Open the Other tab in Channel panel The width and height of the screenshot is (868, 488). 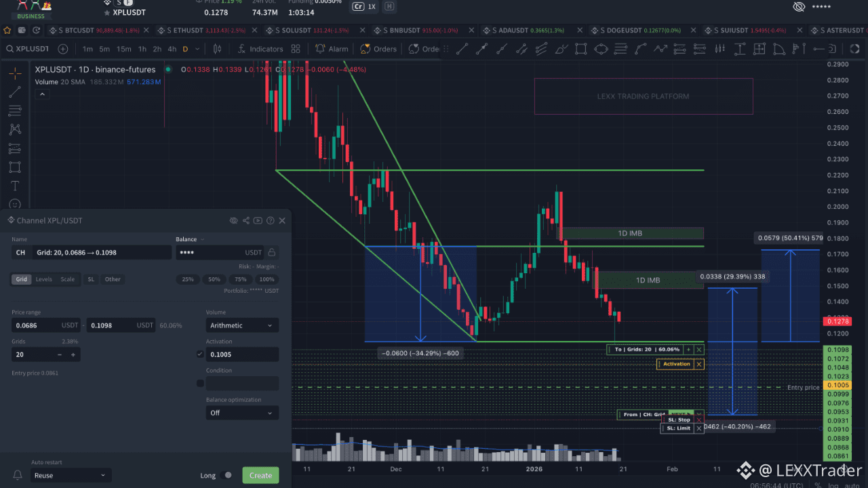tap(113, 279)
